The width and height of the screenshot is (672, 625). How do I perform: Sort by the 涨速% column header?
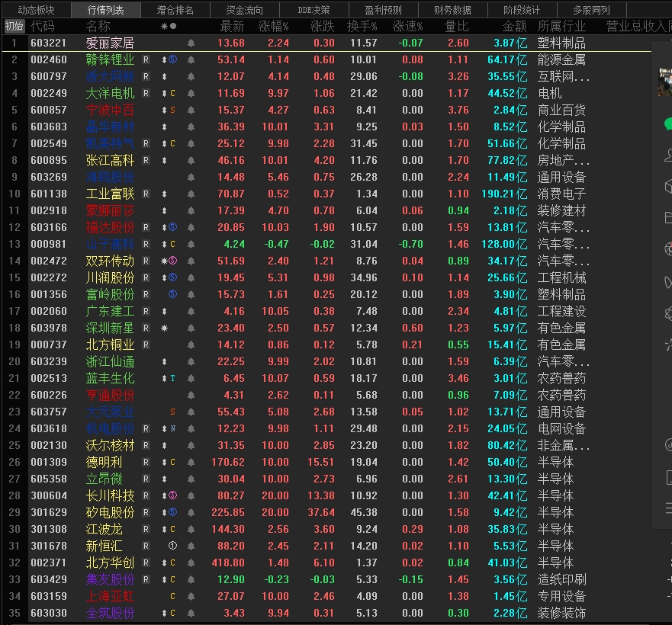407,26
